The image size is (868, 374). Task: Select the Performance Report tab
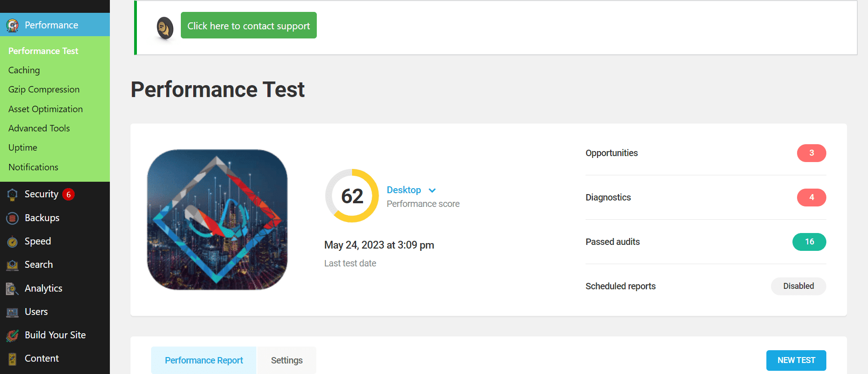[x=204, y=360]
